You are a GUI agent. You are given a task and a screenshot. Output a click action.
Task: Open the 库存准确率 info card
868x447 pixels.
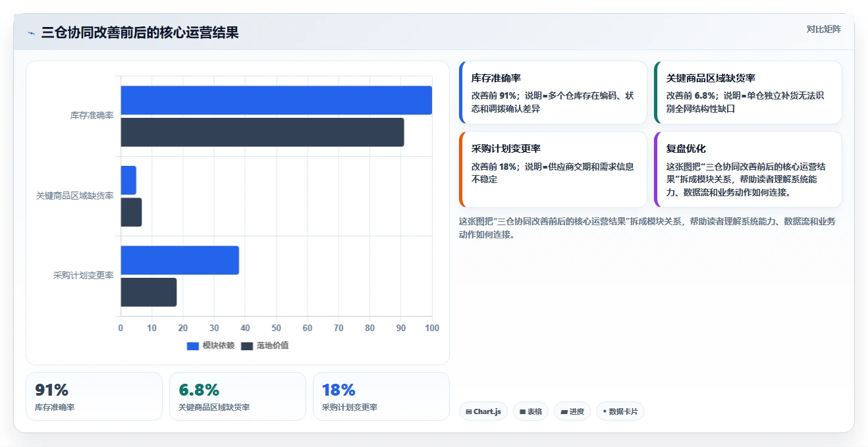pos(553,92)
